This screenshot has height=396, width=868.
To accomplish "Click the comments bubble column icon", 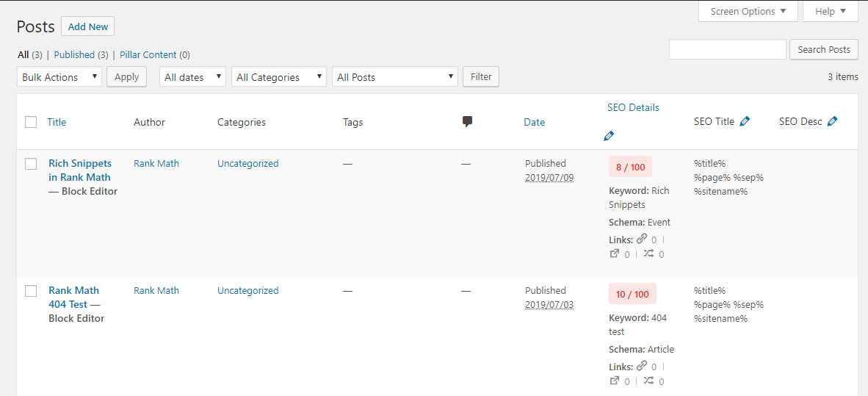I will [467, 122].
